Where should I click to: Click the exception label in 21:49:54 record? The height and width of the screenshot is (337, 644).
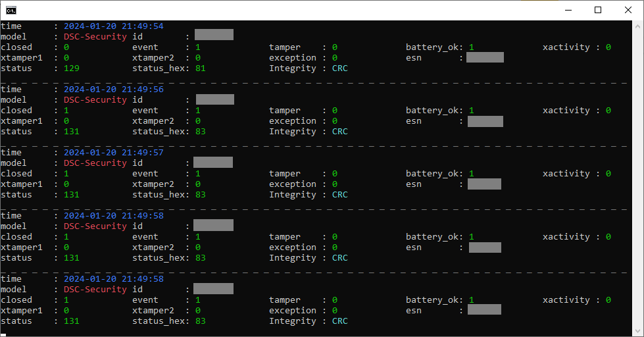click(293, 59)
